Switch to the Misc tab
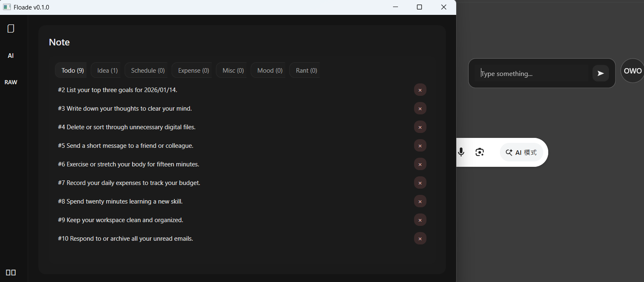 coord(232,70)
